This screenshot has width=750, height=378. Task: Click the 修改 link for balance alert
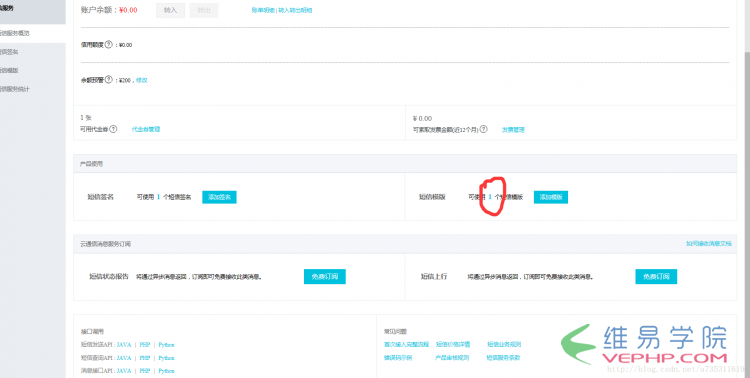142,80
